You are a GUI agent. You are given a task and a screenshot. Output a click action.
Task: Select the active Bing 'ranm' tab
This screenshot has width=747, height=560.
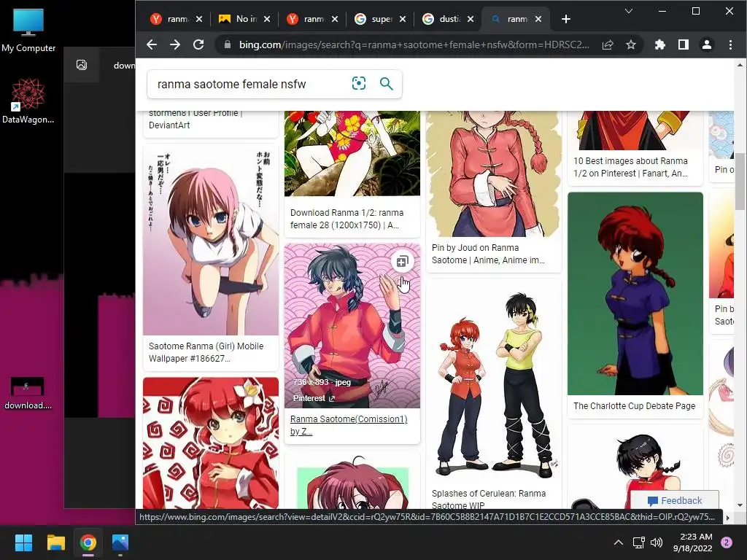[511, 19]
